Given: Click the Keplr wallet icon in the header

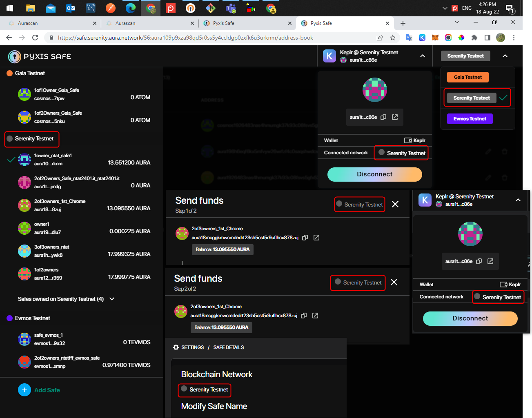Looking at the screenshot, I should (329, 56).
